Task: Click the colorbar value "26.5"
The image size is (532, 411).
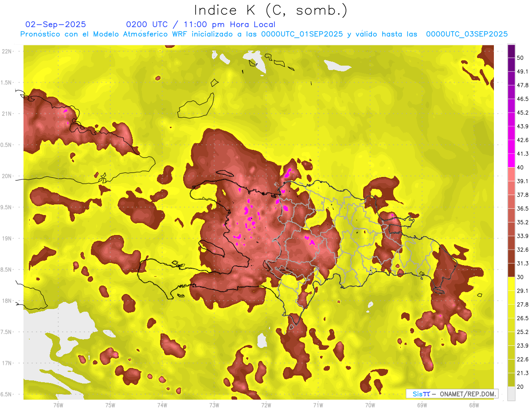Action: (x=522, y=318)
